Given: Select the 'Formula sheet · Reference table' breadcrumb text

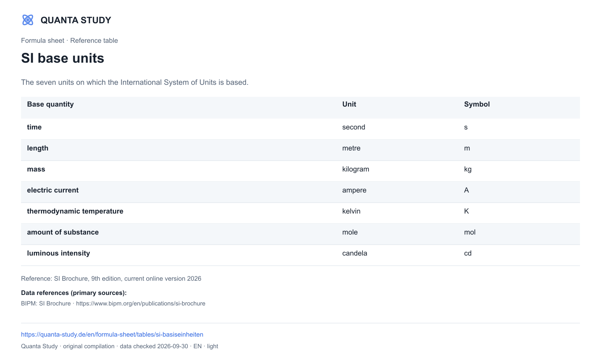Looking at the screenshot, I should 69,41.
